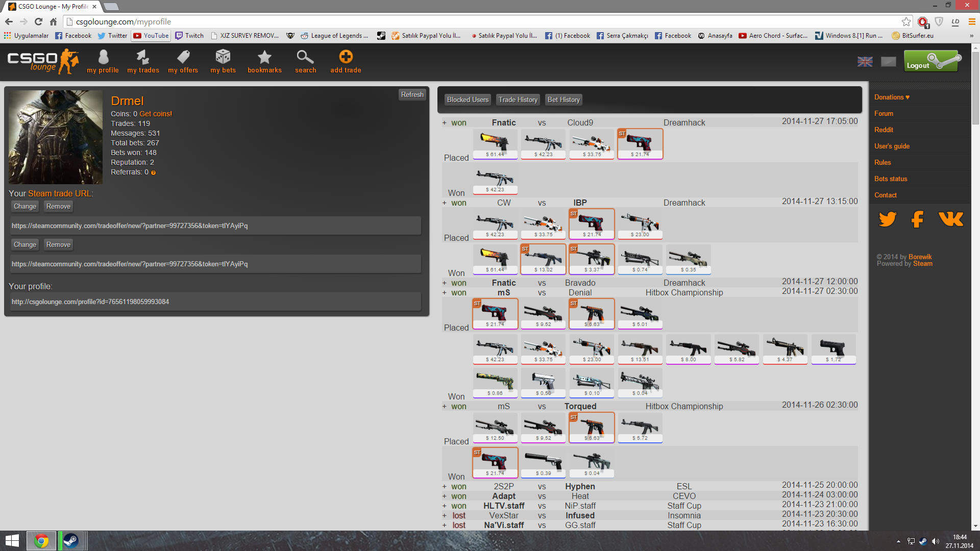Click the referrals help question icon

153,173
